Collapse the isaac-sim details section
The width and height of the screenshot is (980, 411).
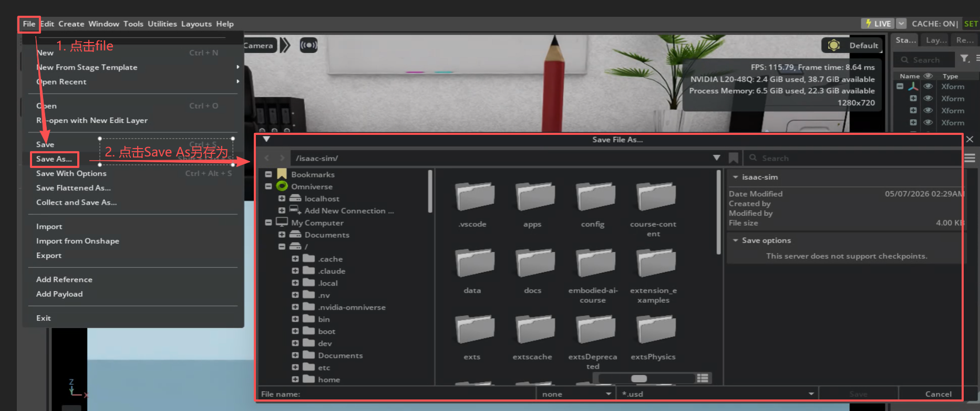[x=736, y=177]
